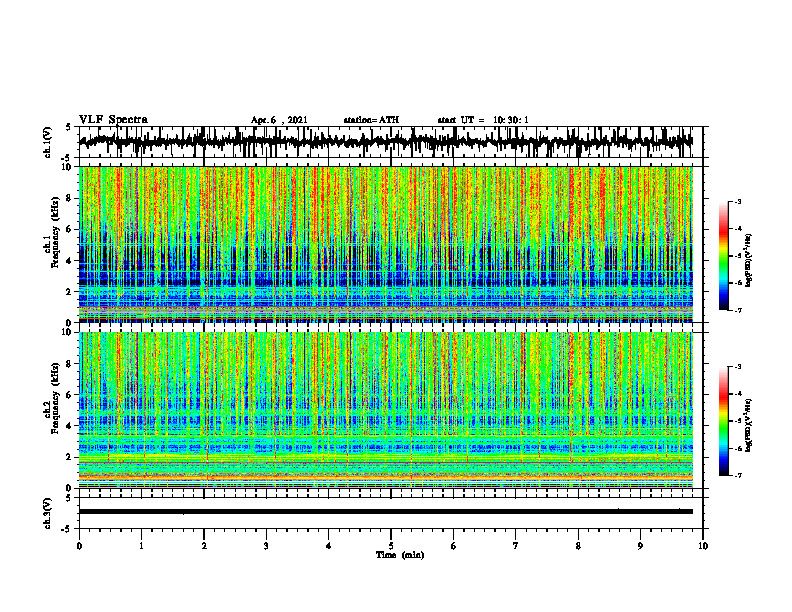This screenshot has height=612, width=792.
Task: Click the "Time (min)" x-axis label
Action: [x=400, y=555]
